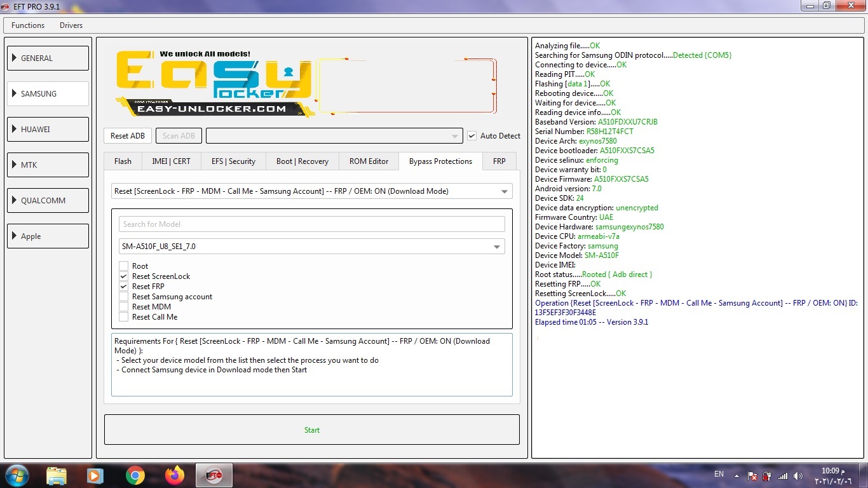Uncheck Reset FRP option
868x488 pixels.
[123, 287]
